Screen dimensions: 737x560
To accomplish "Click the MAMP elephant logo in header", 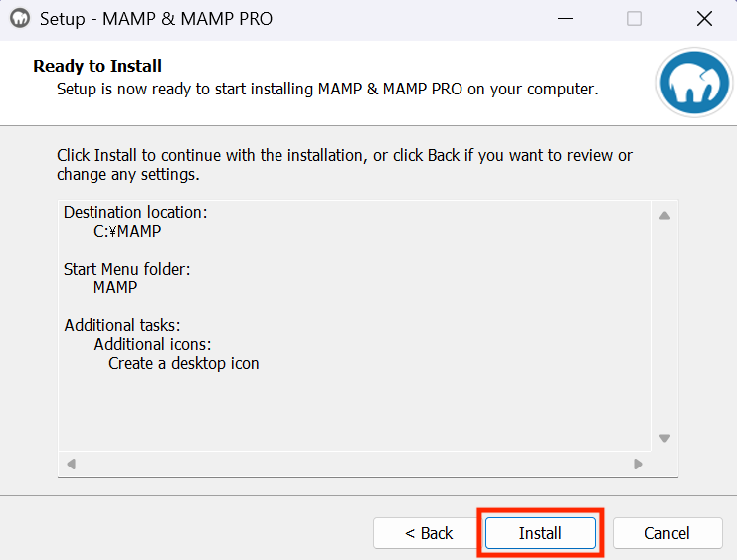I will [694, 83].
